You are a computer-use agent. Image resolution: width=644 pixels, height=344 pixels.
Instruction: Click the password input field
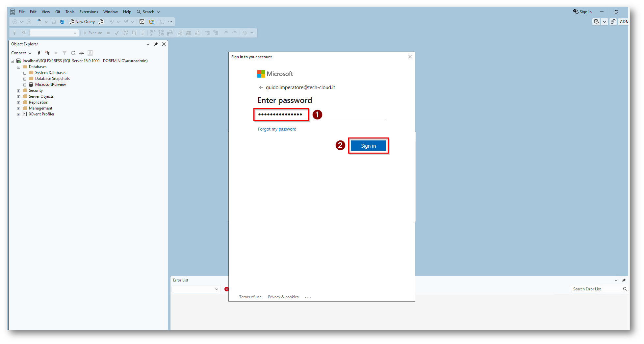point(321,114)
